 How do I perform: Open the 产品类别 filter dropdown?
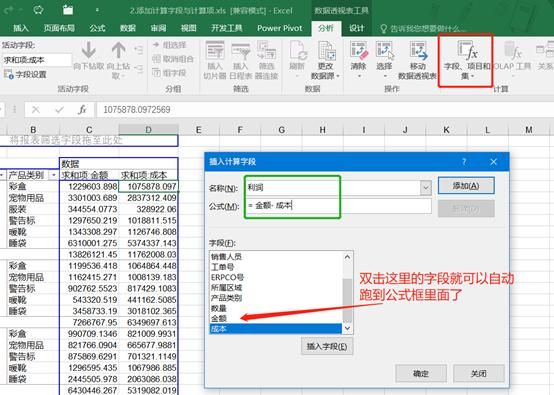54,175
